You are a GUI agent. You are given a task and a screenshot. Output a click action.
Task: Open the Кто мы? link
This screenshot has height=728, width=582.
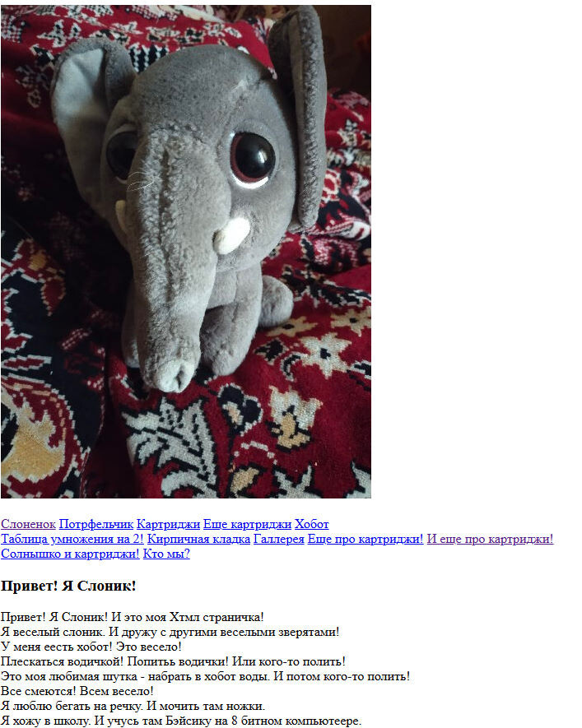(x=166, y=554)
